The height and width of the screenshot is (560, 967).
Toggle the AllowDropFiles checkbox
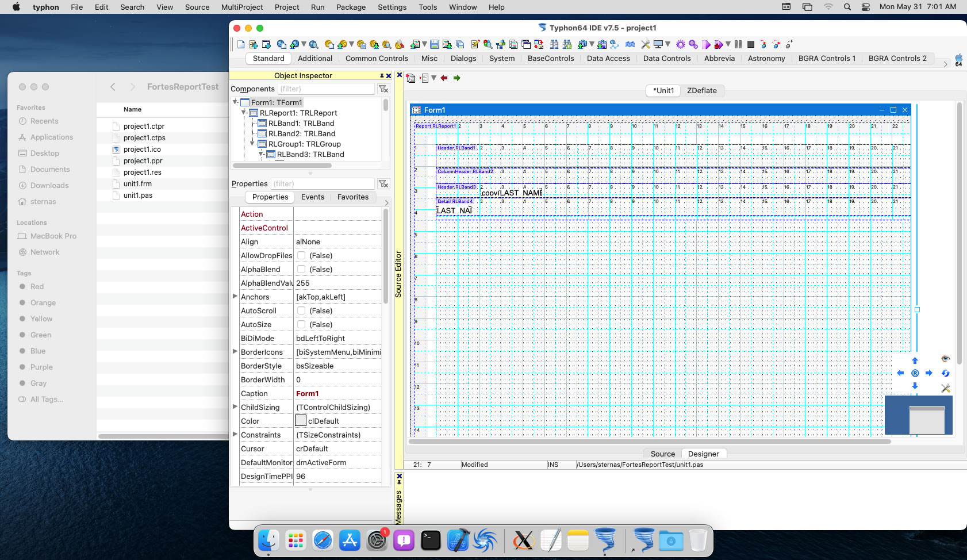301,256
